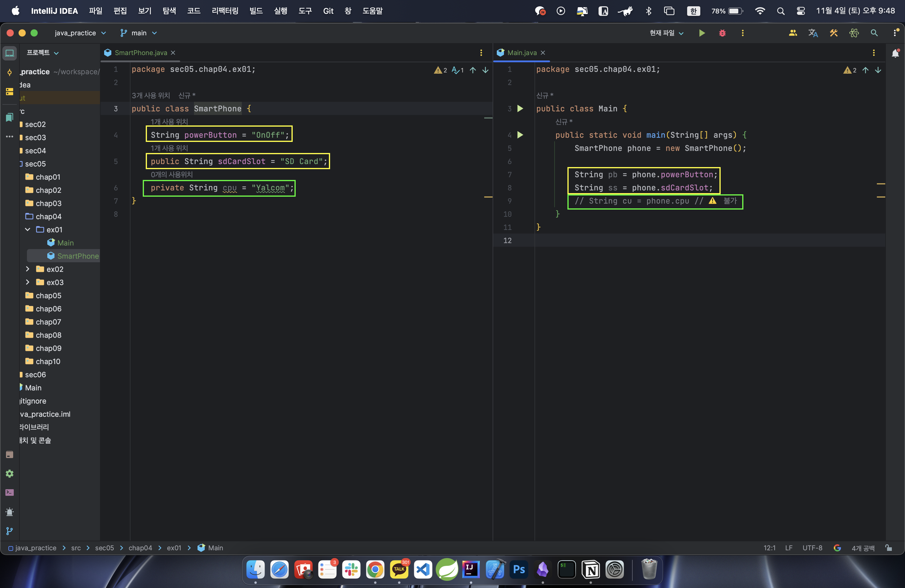905x588 pixels.
Task: Collapse the ex01 folder
Action: [27, 230]
